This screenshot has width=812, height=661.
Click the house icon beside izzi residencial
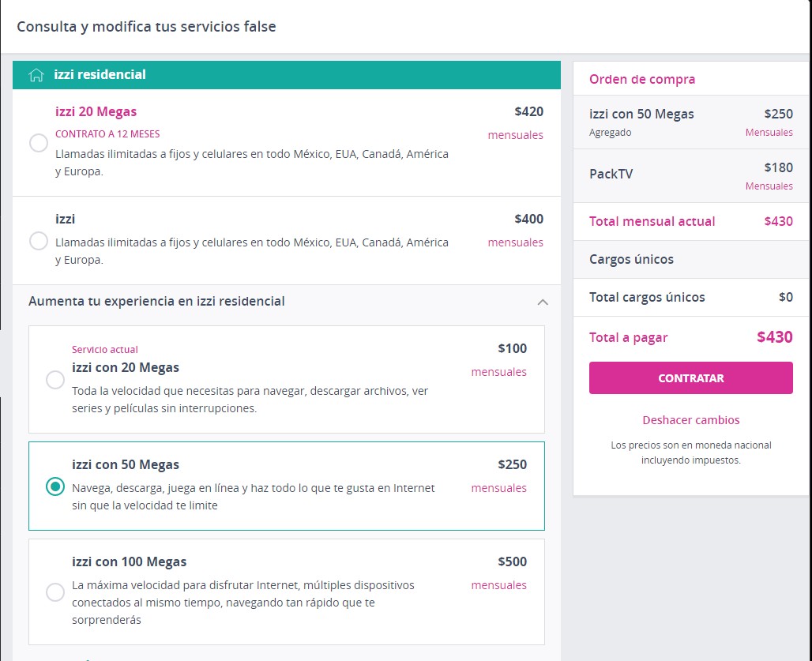tap(36, 75)
